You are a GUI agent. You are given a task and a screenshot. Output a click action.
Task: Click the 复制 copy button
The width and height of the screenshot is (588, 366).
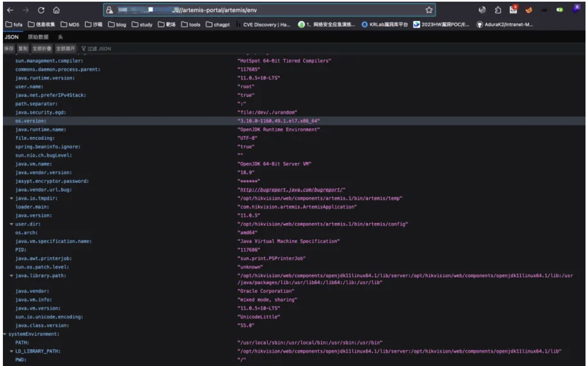click(23, 49)
